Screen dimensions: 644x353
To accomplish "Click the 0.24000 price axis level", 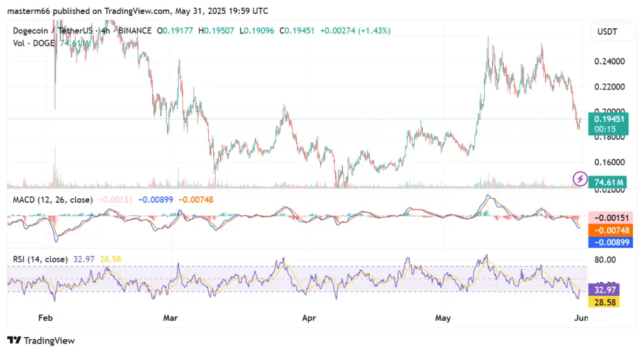I will tap(609, 62).
